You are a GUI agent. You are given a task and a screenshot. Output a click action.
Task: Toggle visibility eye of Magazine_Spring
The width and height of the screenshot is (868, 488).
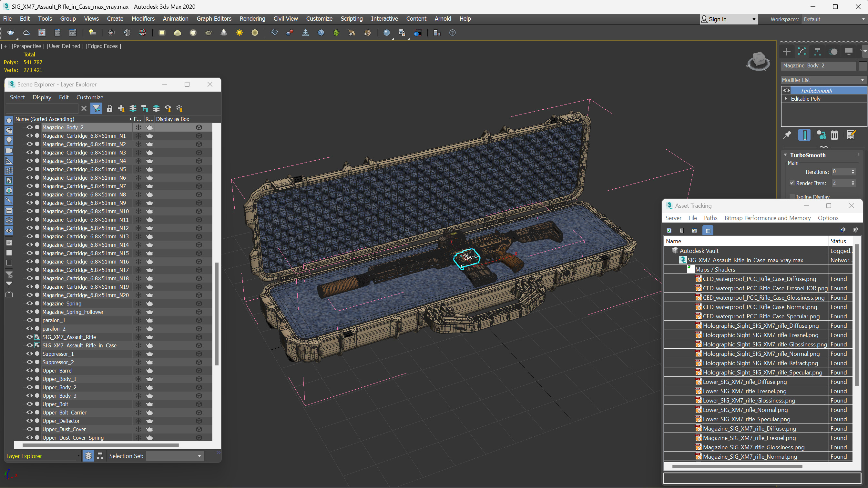pos(30,304)
